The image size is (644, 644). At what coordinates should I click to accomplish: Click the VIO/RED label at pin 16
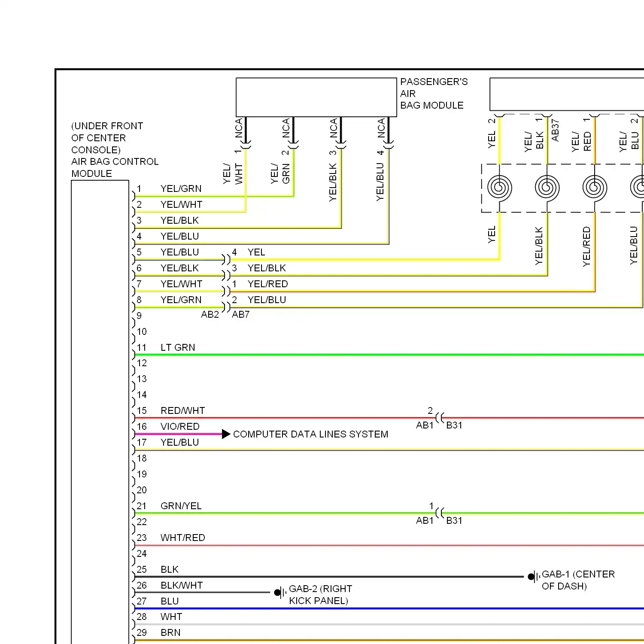(180, 426)
